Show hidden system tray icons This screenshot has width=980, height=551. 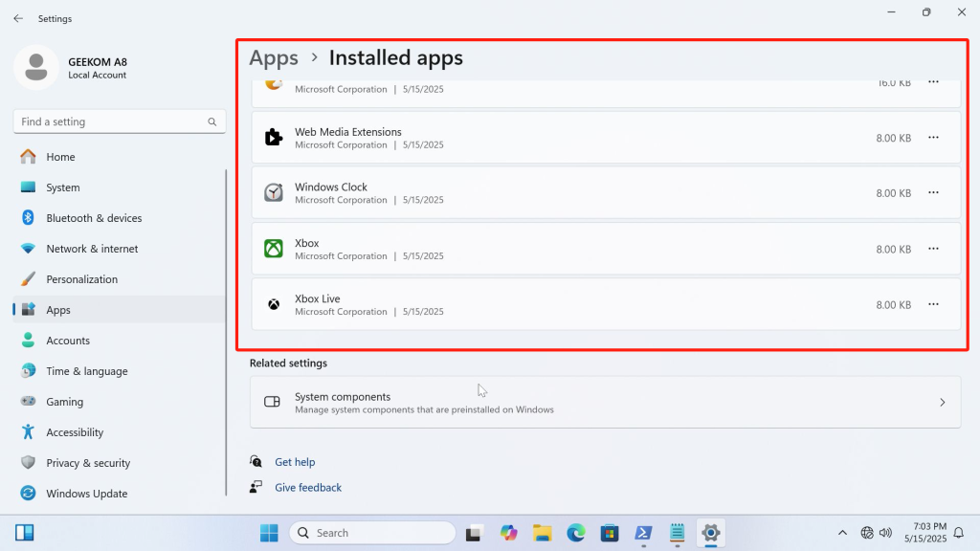pyautogui.click(x=842, y=533)
